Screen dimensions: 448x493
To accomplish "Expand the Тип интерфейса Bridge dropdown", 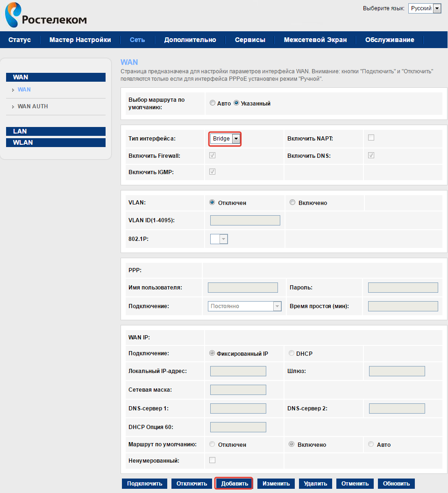I will click(x=225, y=139).
